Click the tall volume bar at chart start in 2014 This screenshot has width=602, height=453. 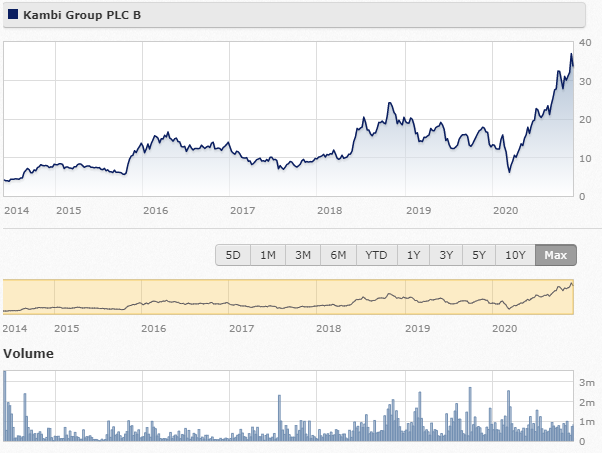click(x=5, y=406)
